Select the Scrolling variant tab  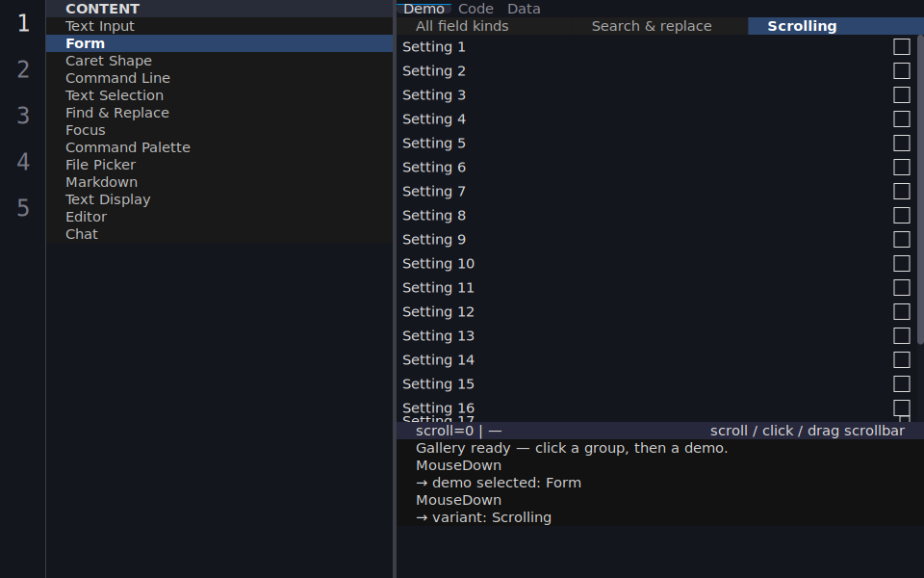click(x=835, y=26)
